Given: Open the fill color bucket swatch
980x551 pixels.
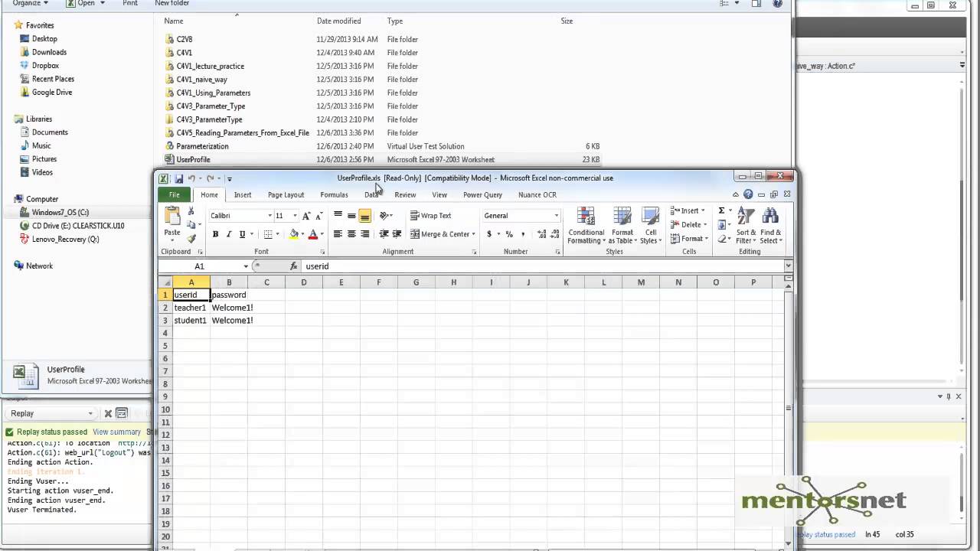Looking at the screenshot, I should 293,234.
